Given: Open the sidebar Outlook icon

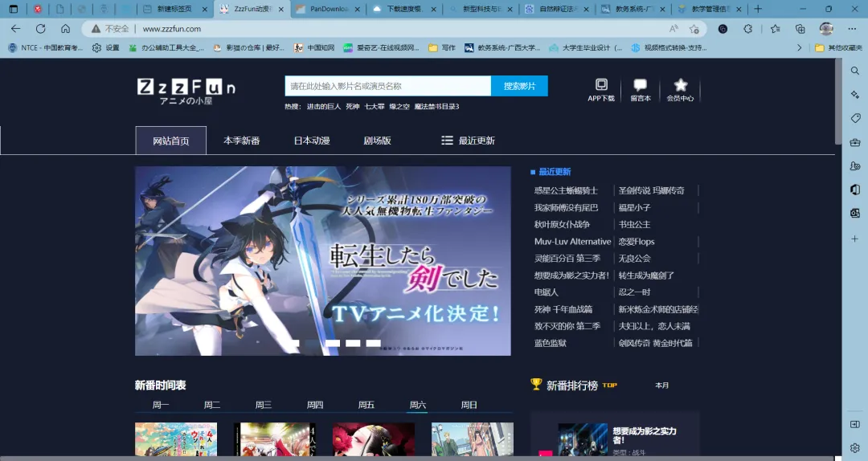Looking at the screenshot, I should 854,213.
